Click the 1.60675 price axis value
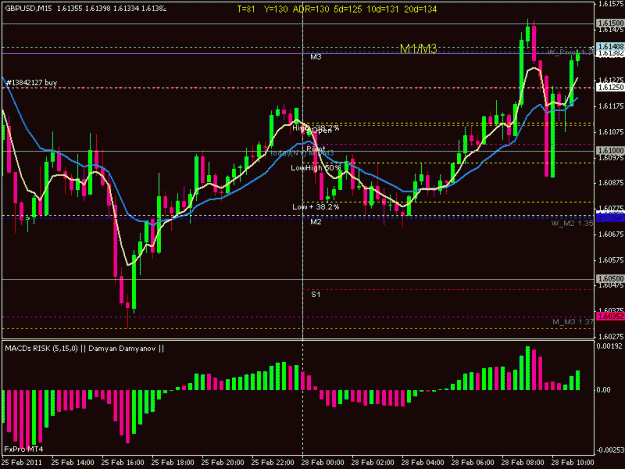Viewport: 625px width, 469px height. 611,234
